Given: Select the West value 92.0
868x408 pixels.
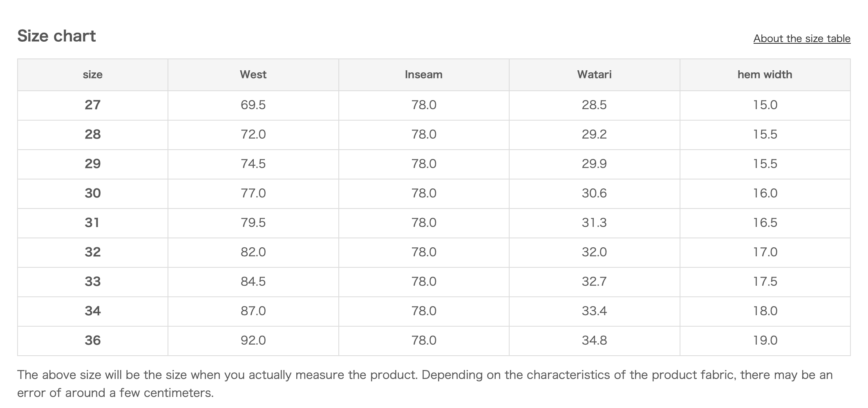Looking at the screenshot, I should 253,341.
